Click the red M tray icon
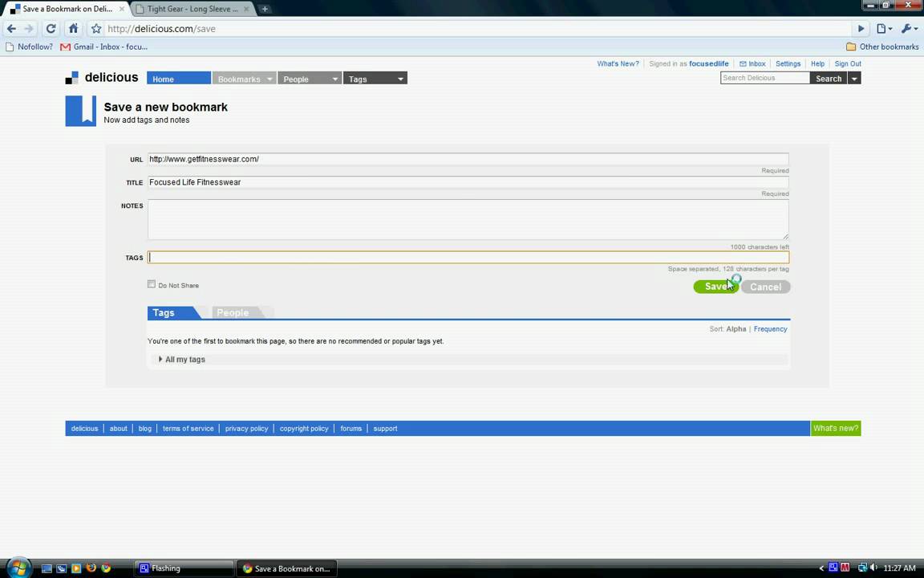 (x=845, y=568)
